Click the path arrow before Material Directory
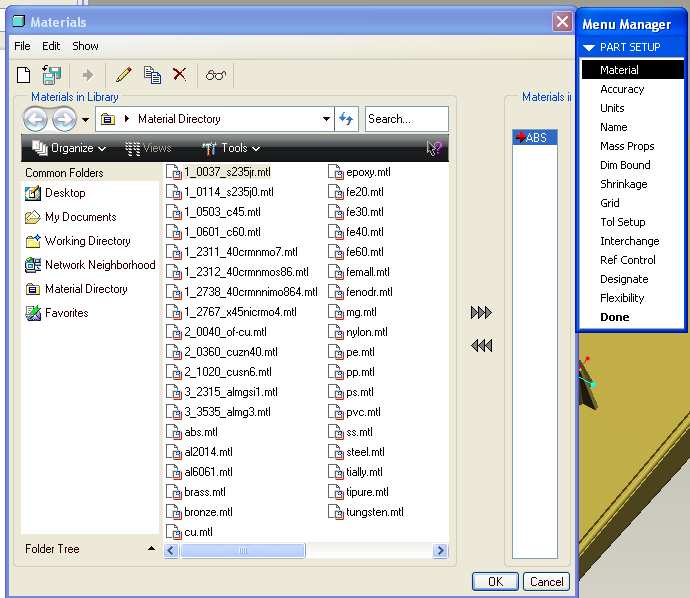690x598 pixels. coord(127,118)
